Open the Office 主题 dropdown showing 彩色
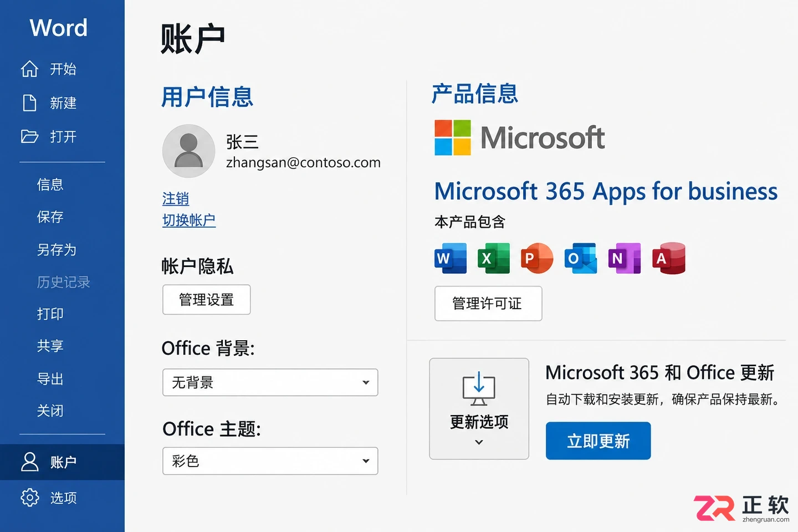 pyautogui.click(x=270, y=461)
